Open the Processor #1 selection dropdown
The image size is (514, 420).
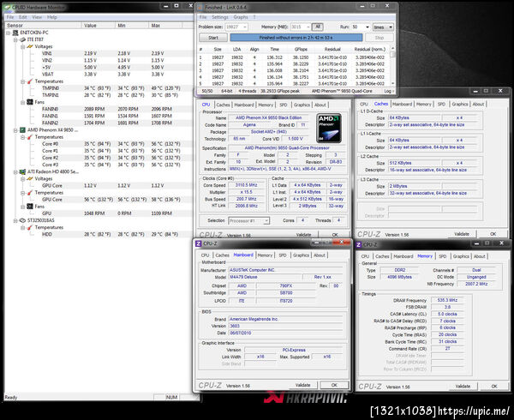[x=266, y=220]
